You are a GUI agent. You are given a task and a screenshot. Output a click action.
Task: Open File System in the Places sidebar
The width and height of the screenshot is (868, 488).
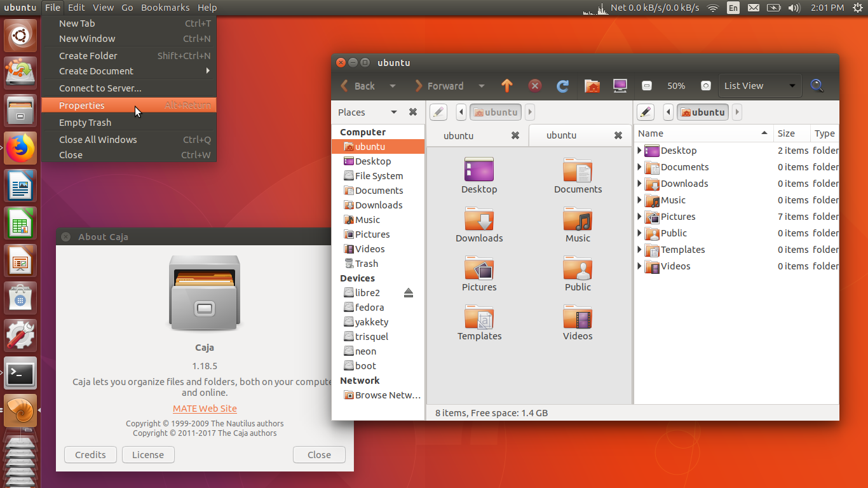point(378,176)
